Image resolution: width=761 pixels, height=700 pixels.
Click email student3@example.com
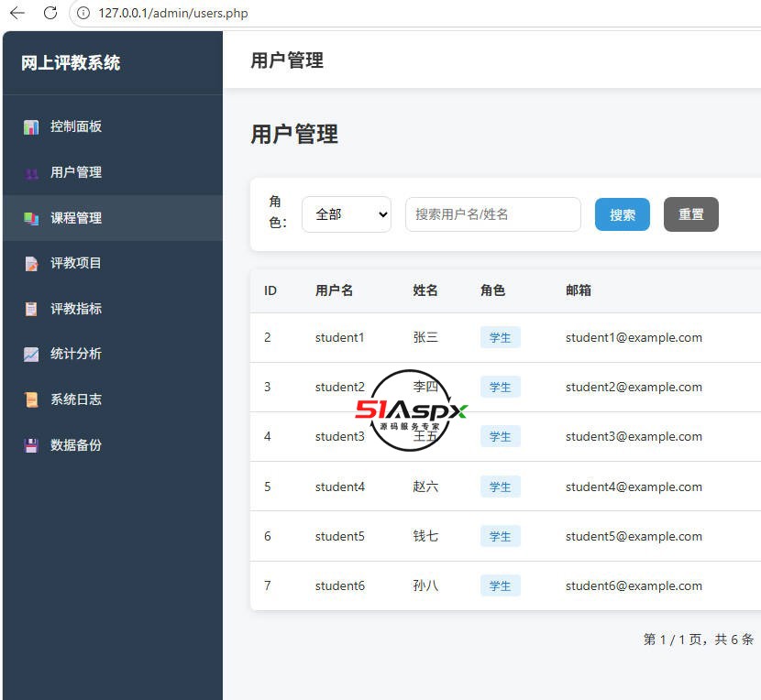[x=634, y=437]
